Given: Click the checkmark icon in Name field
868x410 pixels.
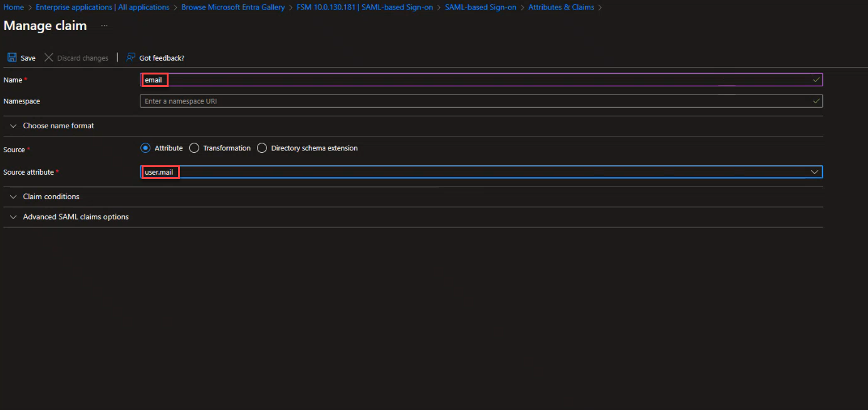Looking at the screenshot, I should coord(815,80).
